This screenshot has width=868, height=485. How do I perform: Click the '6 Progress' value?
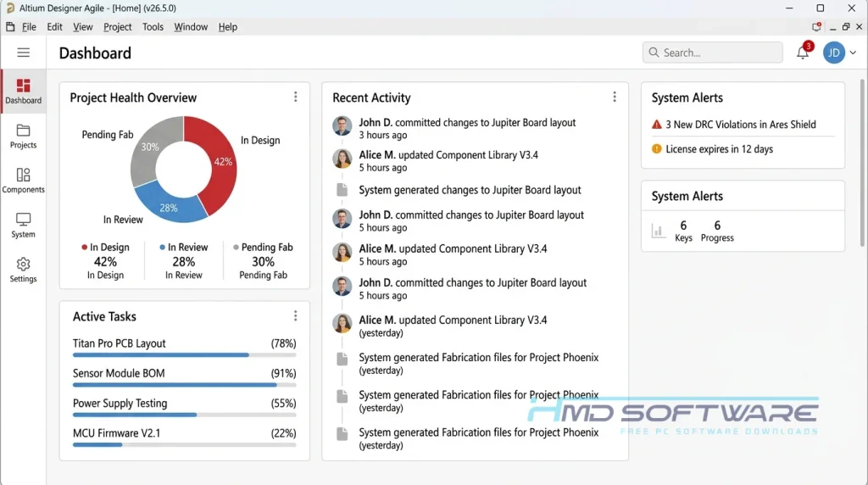tap(717, 231)
